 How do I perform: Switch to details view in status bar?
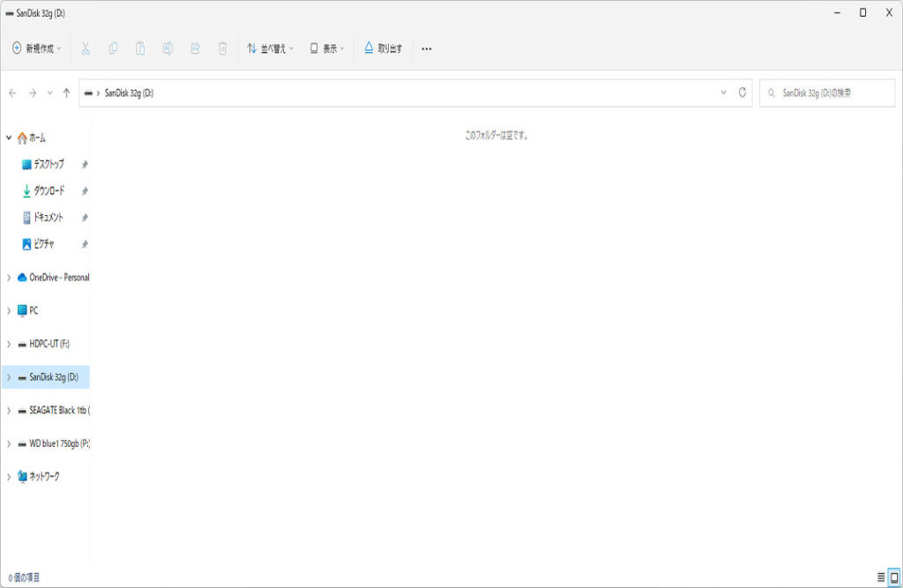(881, 577)
